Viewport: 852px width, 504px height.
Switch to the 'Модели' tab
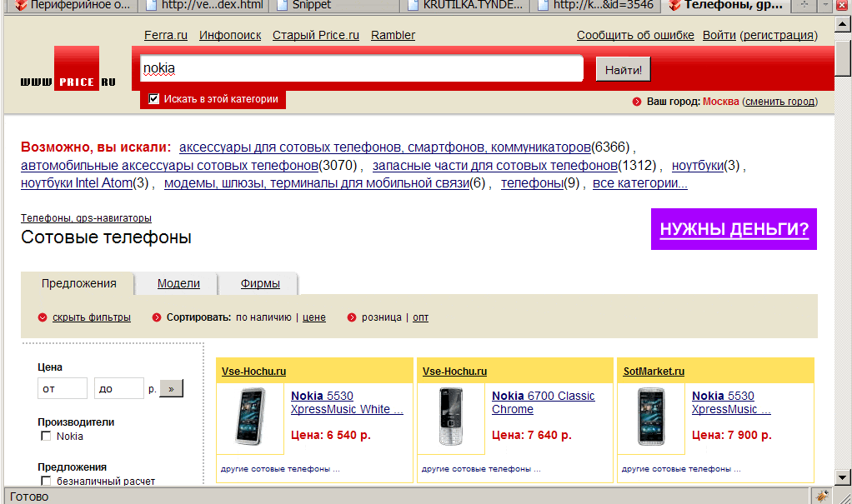pos(178,283)
